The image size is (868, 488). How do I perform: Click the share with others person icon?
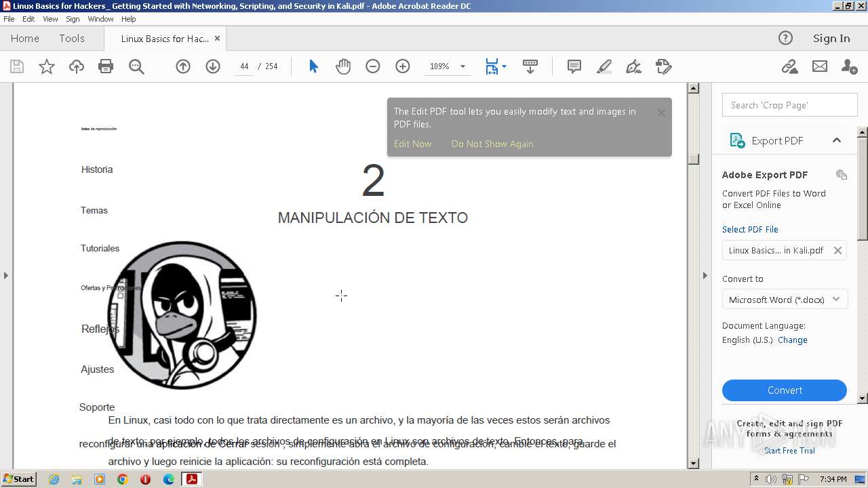(x=849, y=66)
